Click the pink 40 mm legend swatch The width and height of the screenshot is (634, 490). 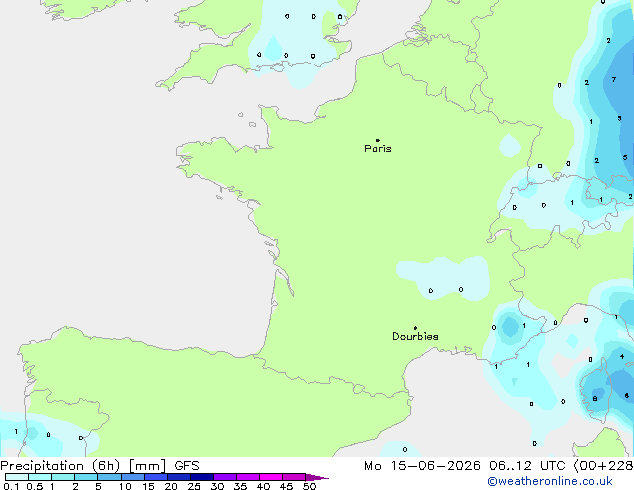tap(271, 477)
